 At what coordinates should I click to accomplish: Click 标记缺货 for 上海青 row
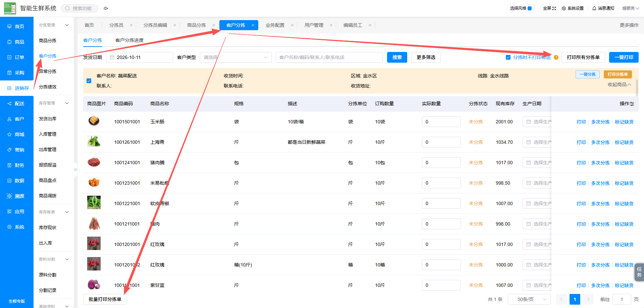point(624,142)
